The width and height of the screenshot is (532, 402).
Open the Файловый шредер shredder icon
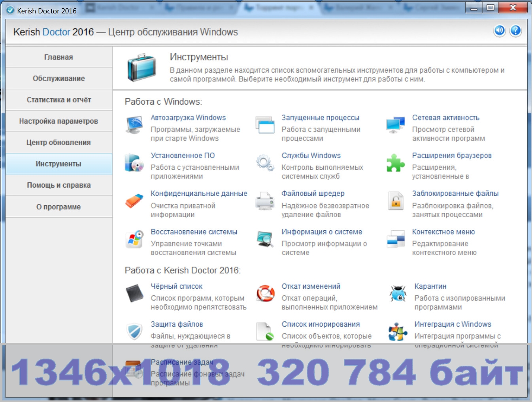[265, 201]
